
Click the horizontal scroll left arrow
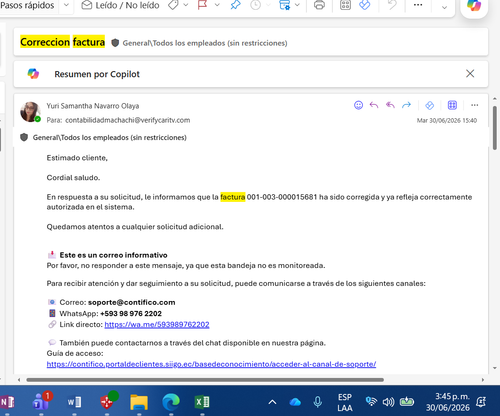click(x=19, y=380)
